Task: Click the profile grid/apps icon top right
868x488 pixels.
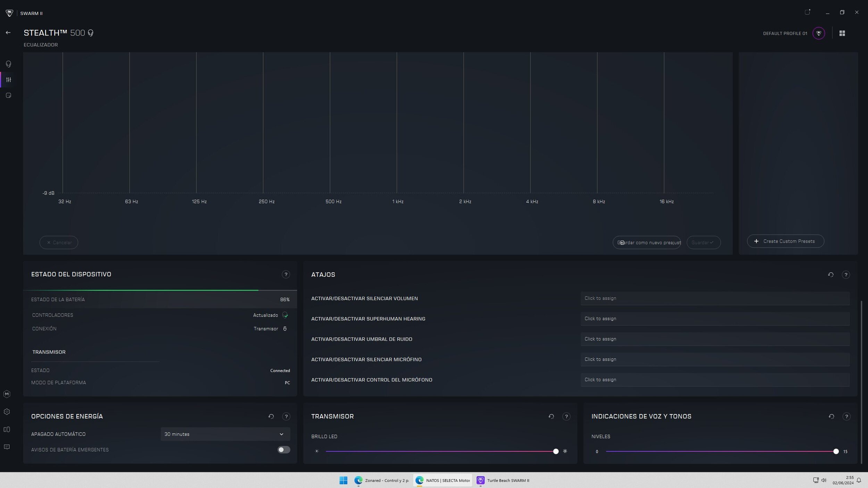Action: click(x=842, y=33)
